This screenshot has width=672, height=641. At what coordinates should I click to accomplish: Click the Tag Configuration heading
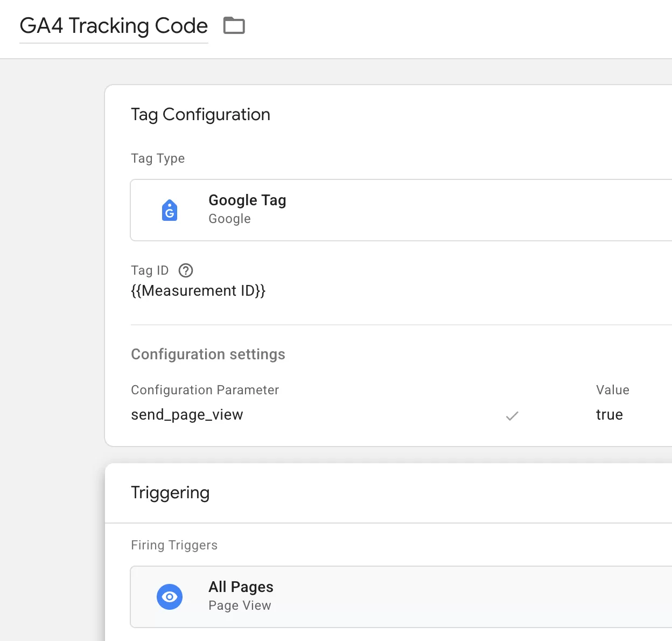pos(200,115)
